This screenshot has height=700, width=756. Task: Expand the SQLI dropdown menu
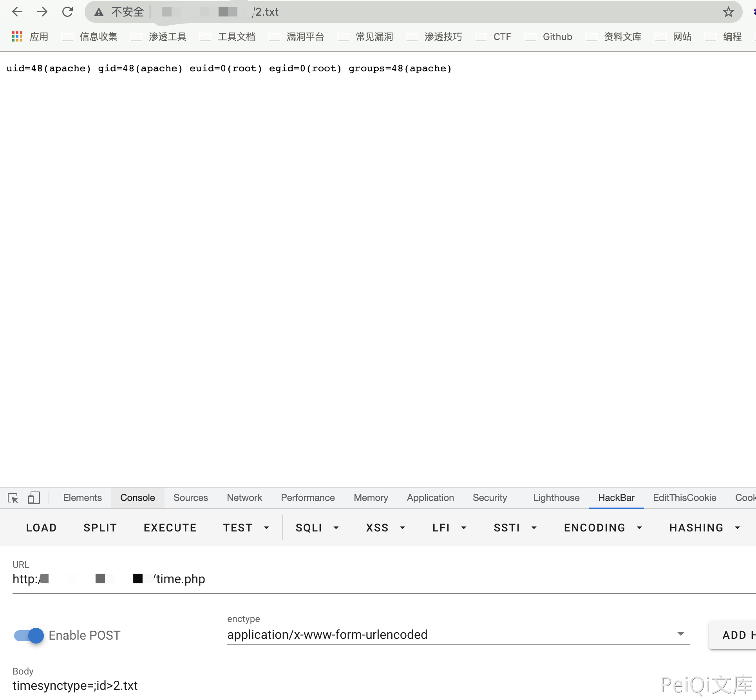317,528
